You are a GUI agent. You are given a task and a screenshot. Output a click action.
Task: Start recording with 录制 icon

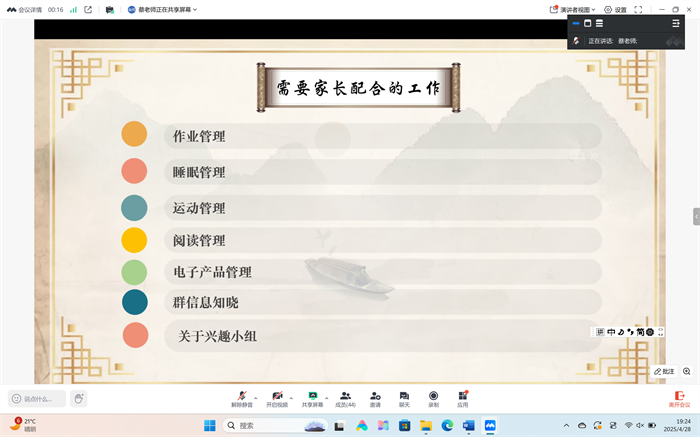pyautogui.click(x=433, y=396)
